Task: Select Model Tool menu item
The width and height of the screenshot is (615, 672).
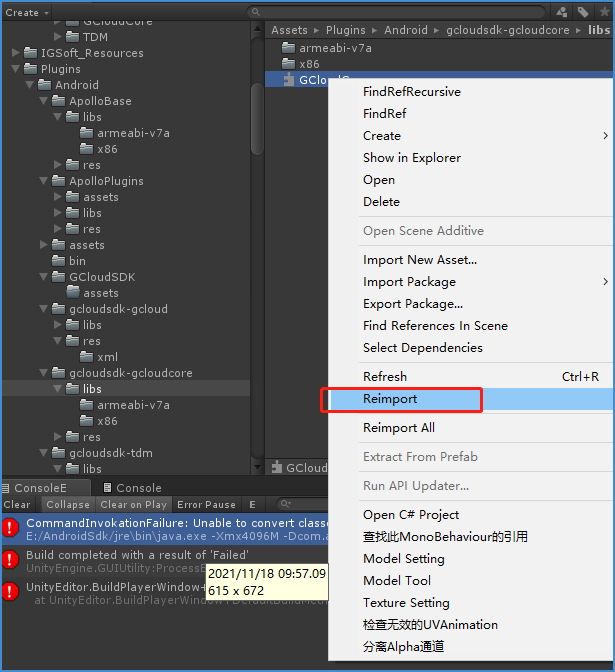Action: click(x=471, y=581)
